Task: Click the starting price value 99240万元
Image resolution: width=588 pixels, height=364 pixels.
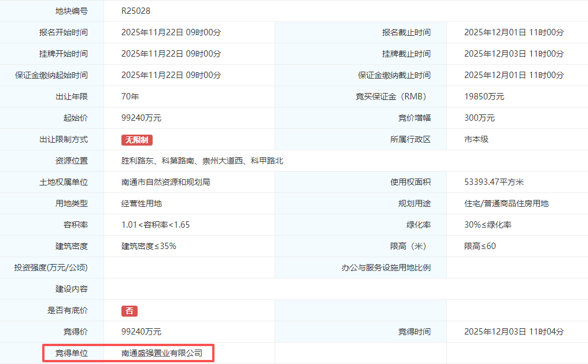Action: (x=141, y=118)
